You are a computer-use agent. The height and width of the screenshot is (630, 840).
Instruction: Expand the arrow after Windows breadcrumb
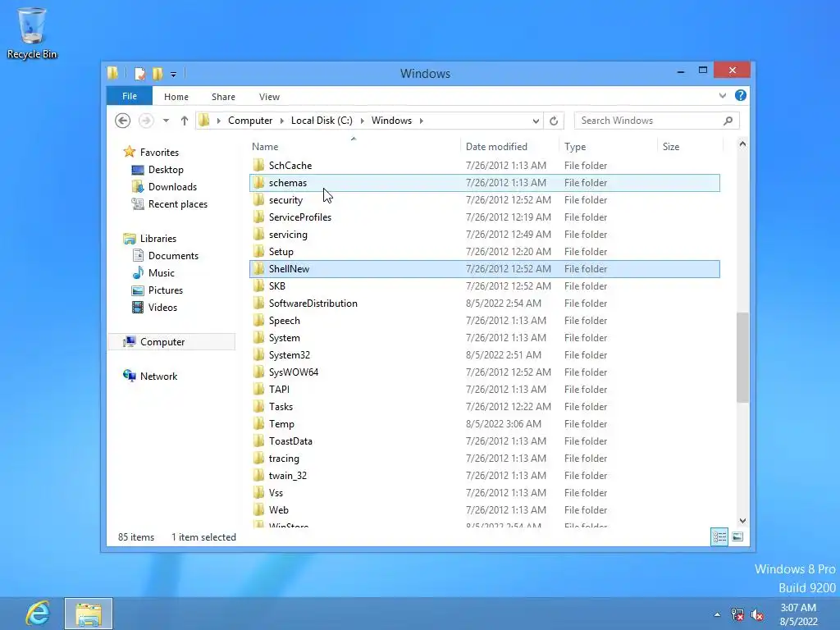[422, 121]
